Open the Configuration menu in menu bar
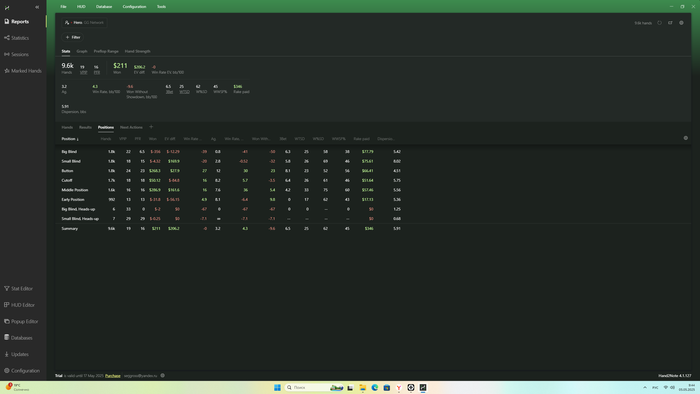The width and height of the screenshot is (700, 394). [134, 7]
